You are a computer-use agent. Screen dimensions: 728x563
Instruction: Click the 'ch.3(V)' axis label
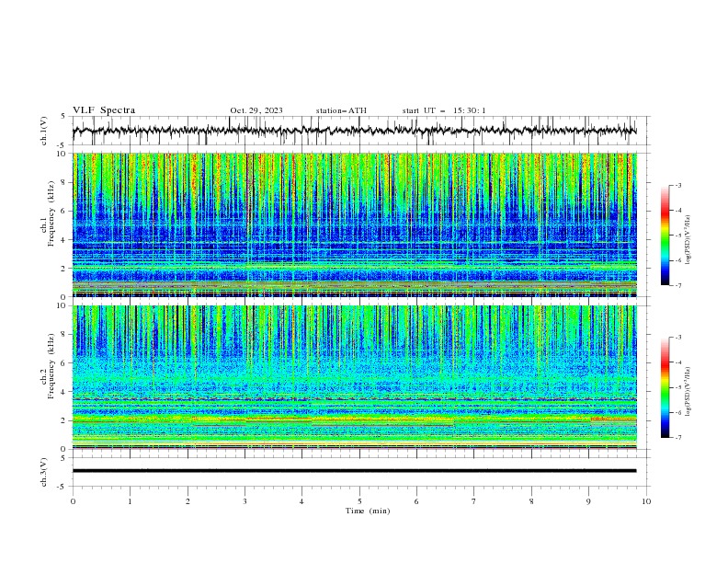click(44, 472)
